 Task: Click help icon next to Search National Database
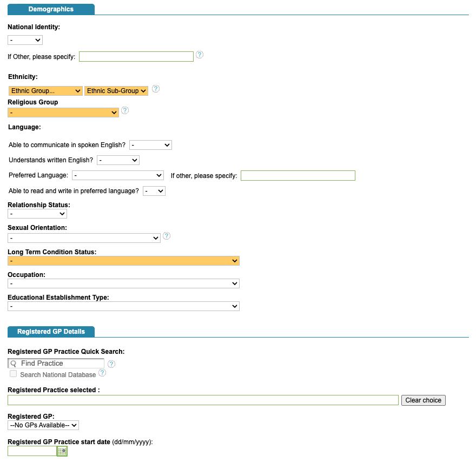(x=102, y=373)
